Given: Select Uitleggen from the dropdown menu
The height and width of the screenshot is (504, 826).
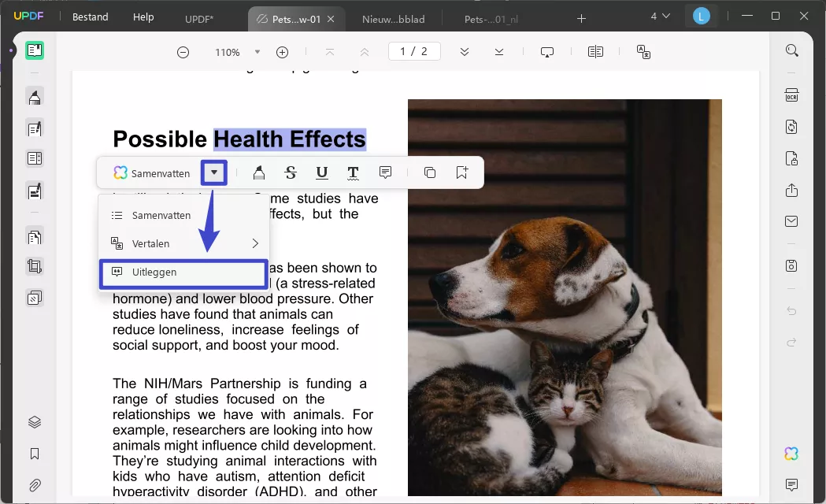Looking at the screenshot, I should click(183, 272).
